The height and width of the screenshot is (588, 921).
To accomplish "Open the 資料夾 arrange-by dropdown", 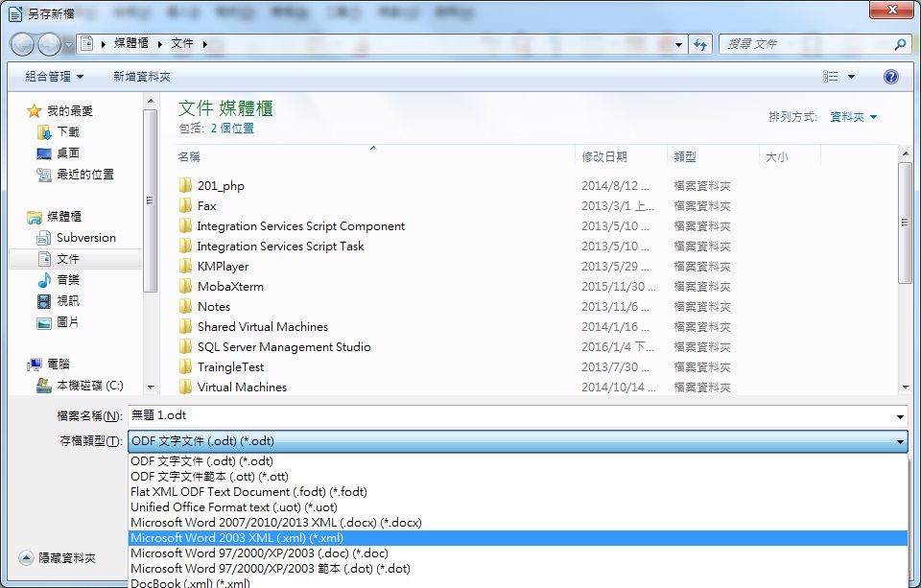I will point(853,117).
